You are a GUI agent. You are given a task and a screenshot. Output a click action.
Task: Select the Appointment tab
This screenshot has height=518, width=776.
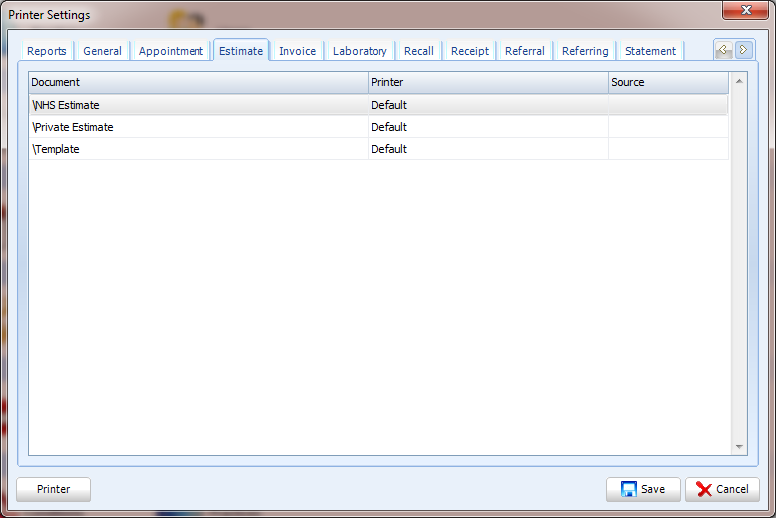coord(171,51)
